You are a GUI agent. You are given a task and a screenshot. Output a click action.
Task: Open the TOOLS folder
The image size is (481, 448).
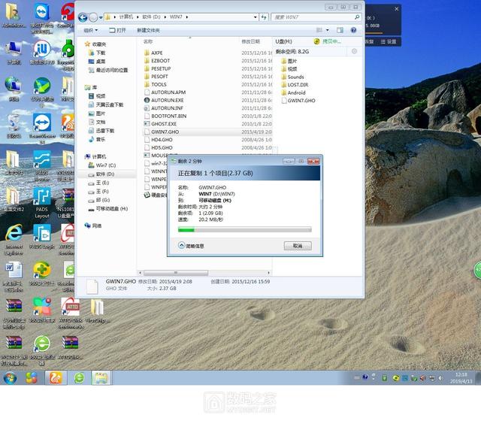[x=159, y=84]
